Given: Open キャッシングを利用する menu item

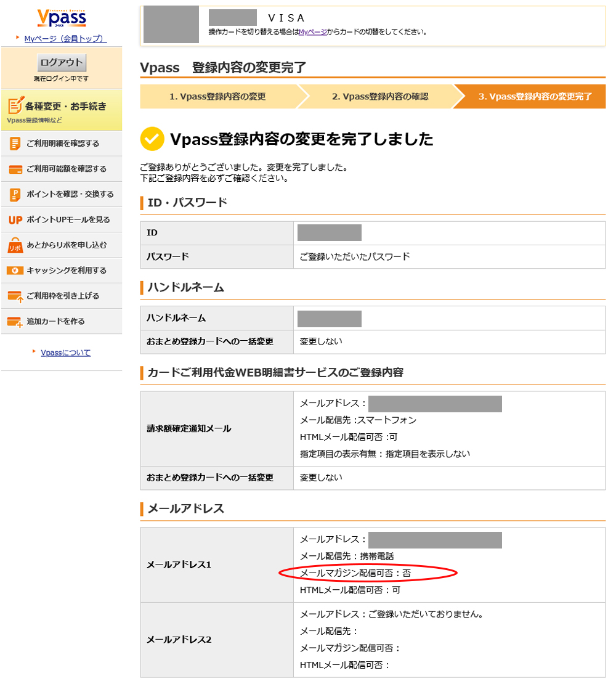Looking at the screenshot, I should coord(62,271).
